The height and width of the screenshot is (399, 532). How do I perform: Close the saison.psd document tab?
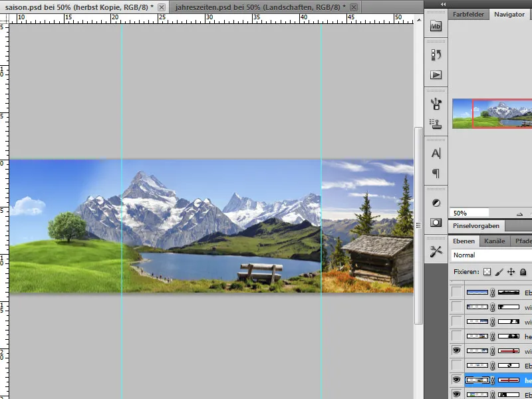(x=162, y=7)
